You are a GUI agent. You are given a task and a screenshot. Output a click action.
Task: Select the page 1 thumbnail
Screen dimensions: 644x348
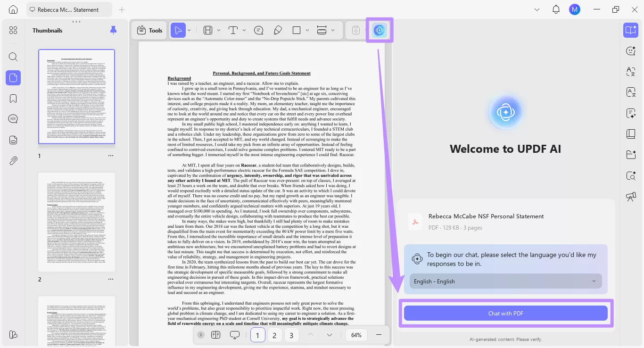point(76,96)
